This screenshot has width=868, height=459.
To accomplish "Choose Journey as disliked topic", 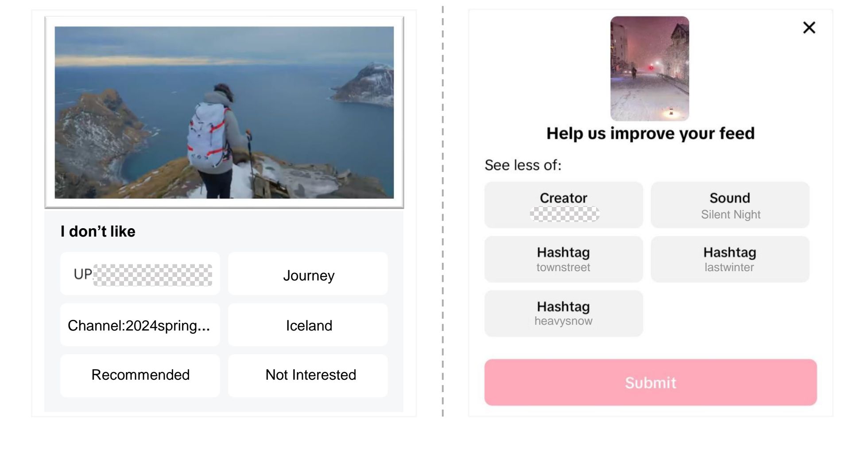I will [308, 274].
